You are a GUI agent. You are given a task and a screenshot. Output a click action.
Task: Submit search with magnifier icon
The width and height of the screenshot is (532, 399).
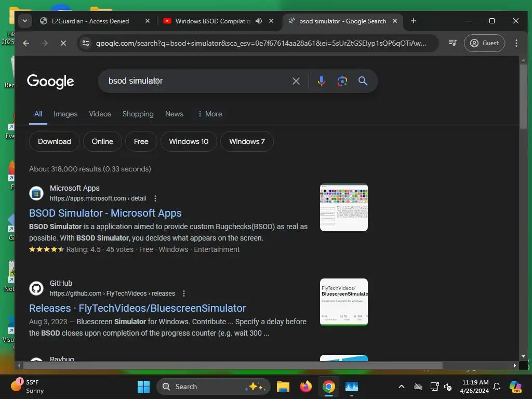(x=363, y=81)
